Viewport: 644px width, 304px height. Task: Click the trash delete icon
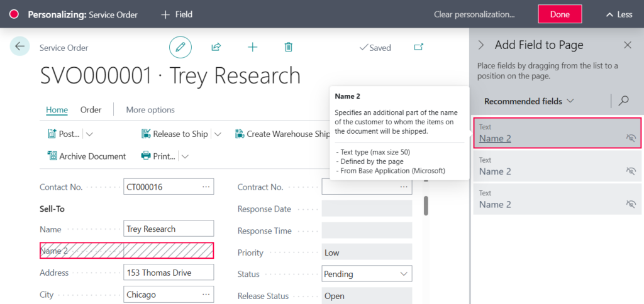pyautogui.click(x=288, y=47)
